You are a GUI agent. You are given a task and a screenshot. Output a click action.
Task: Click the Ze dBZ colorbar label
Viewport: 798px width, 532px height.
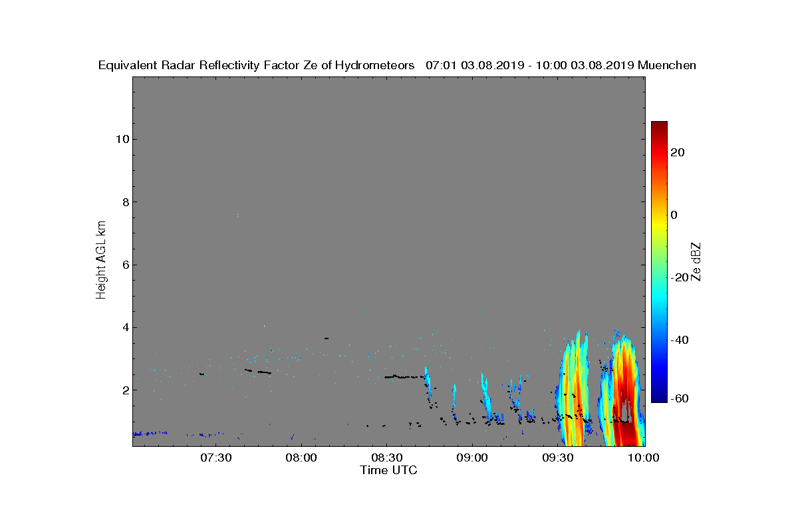coord(697,261)
